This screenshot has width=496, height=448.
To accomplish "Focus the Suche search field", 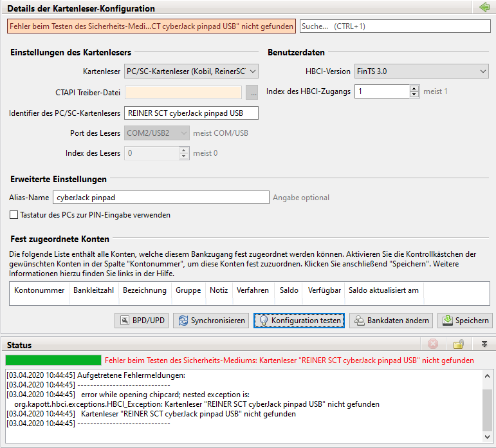I will [395, 26].
